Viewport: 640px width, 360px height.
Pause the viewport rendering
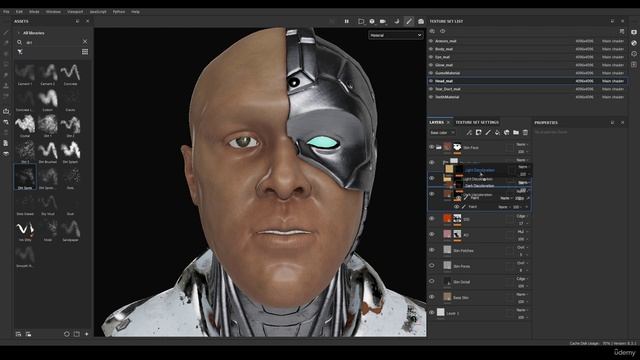pyautogui.click(x=347, y=21)
